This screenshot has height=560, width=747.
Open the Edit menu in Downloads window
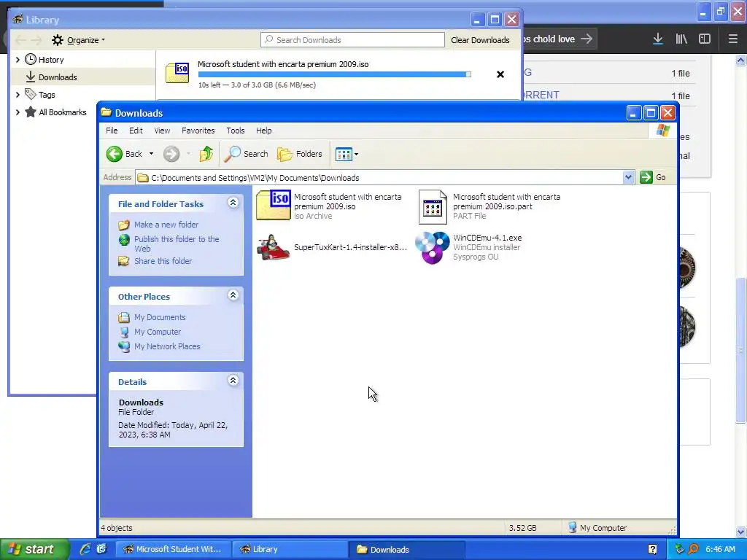click(136, 131)
